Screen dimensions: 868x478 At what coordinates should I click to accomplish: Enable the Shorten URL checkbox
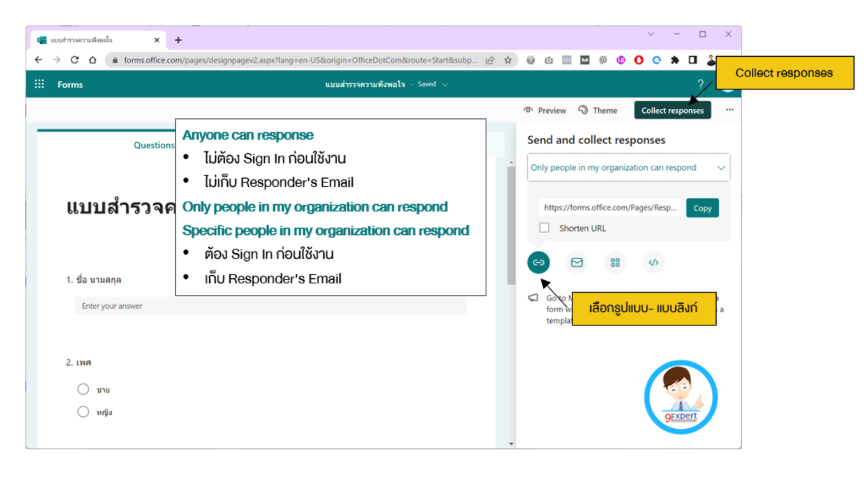coord(544,227)
